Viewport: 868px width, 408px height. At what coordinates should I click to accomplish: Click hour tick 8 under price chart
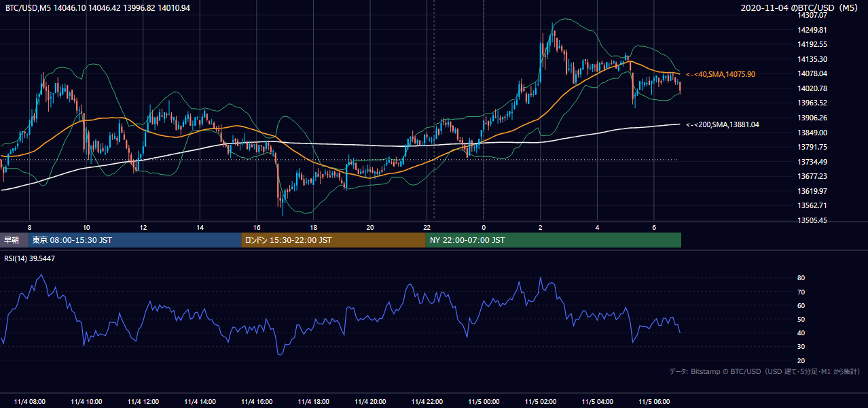(x=29, y=227)
